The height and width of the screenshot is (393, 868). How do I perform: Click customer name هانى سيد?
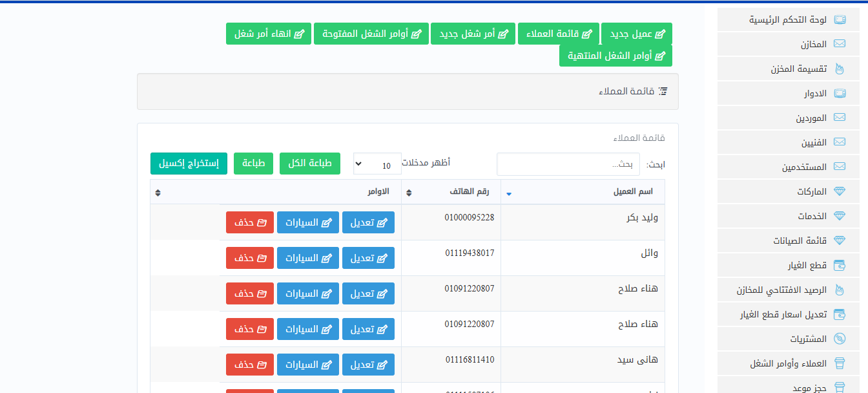(x=637, y=359)
